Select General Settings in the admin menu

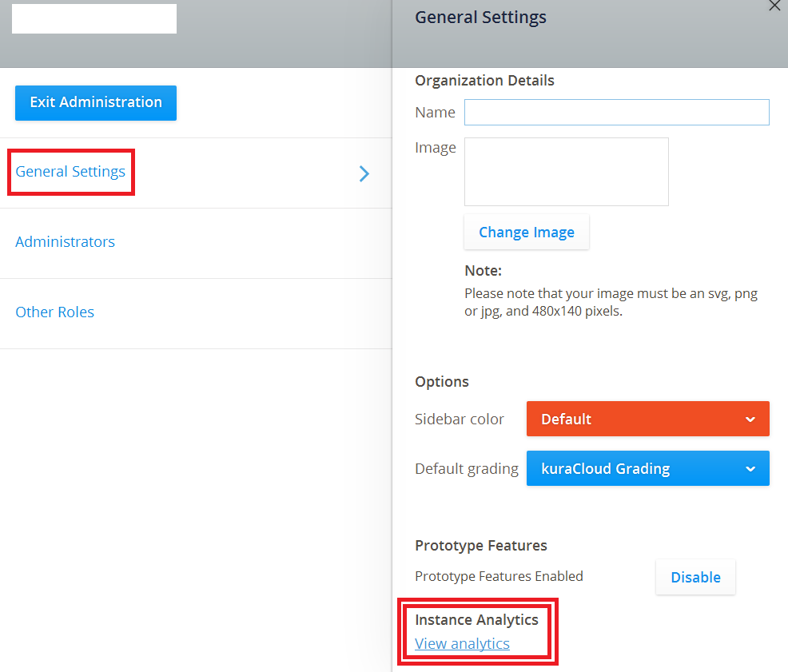point(70,172)
